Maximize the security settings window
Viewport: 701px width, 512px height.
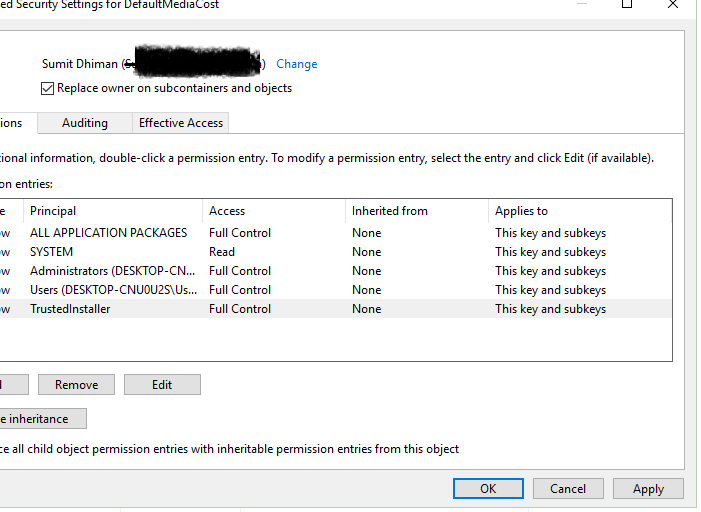627,5
